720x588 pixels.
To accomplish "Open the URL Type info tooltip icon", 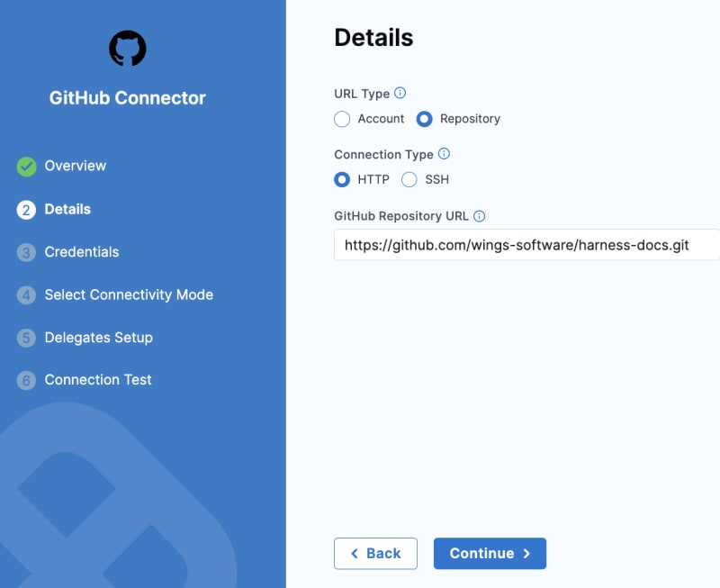I will [400, 93].
